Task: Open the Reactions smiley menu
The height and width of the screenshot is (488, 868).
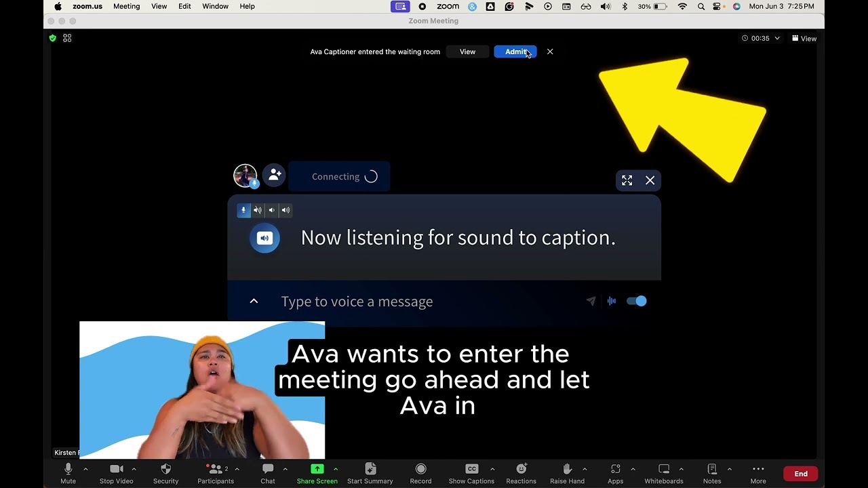Action: tap(521, 473)
